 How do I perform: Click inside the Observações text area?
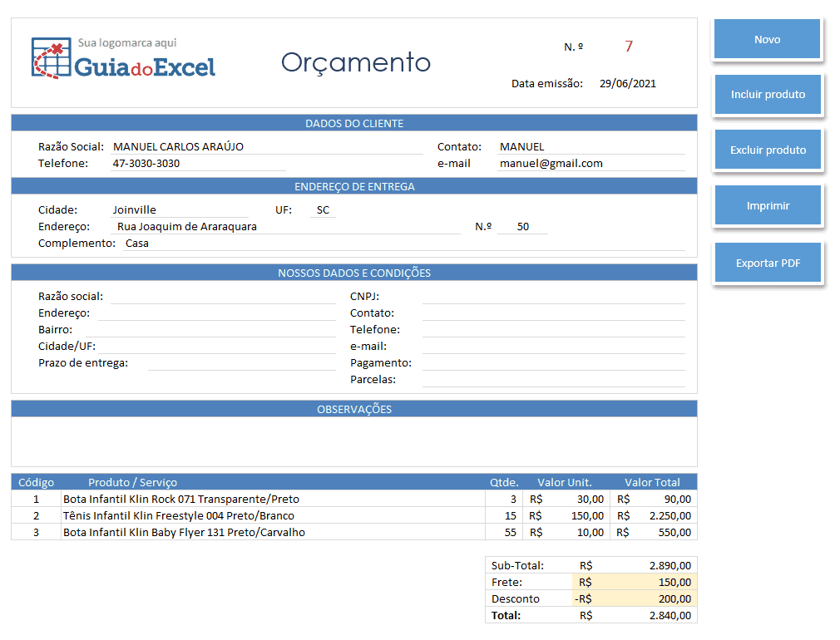click(354, 441)
